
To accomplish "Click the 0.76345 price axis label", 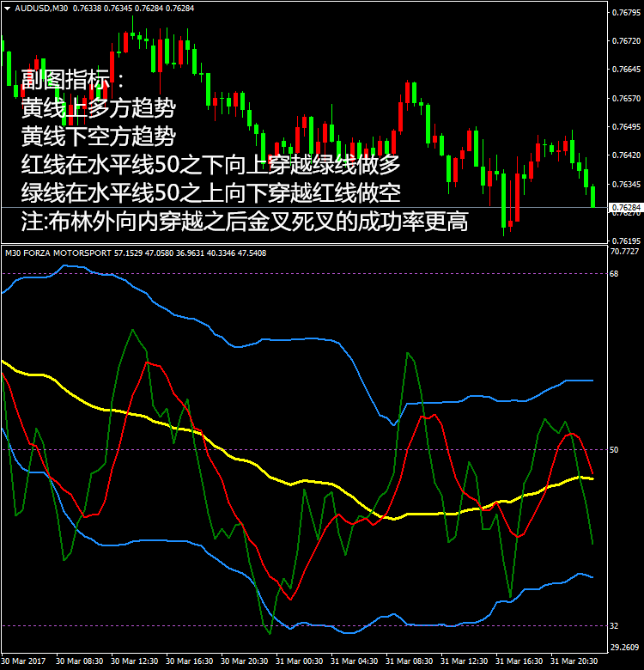I will pyautogui.click(x=626, y=184).
